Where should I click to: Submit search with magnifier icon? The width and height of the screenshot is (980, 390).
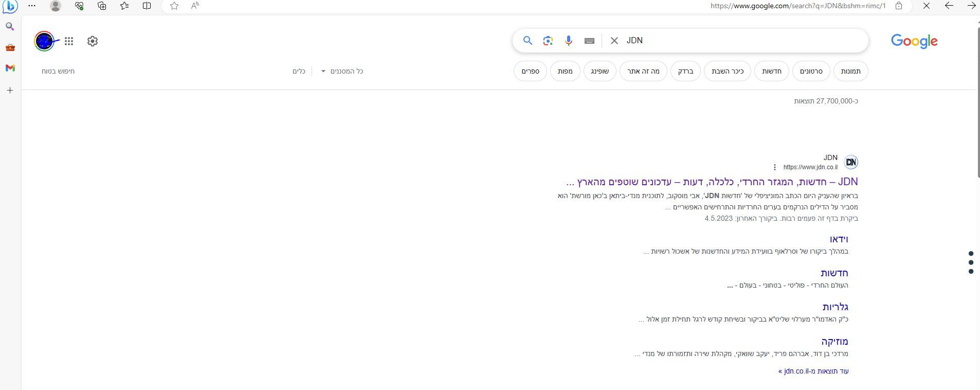tap(528, 41)
